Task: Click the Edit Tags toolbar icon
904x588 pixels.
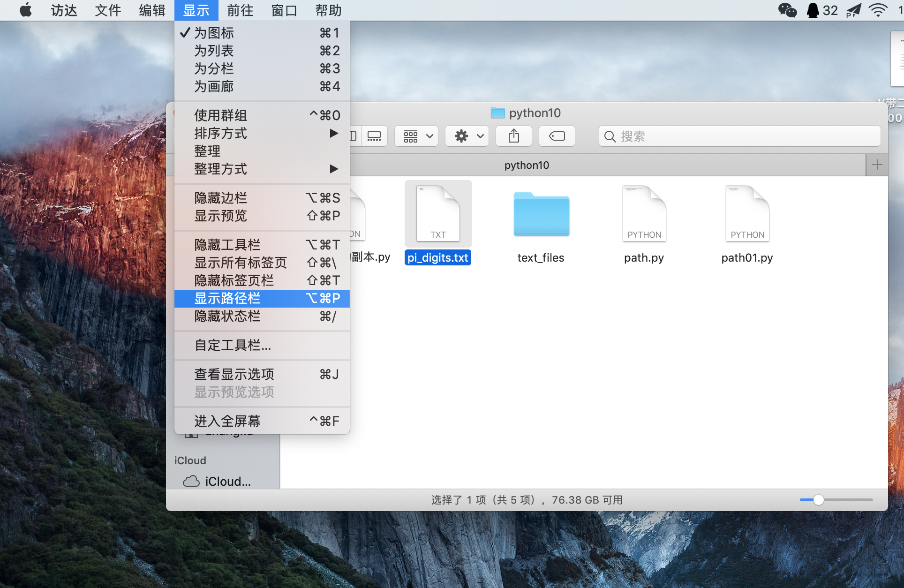Action: pyautogui.click(x=557, y=136)
